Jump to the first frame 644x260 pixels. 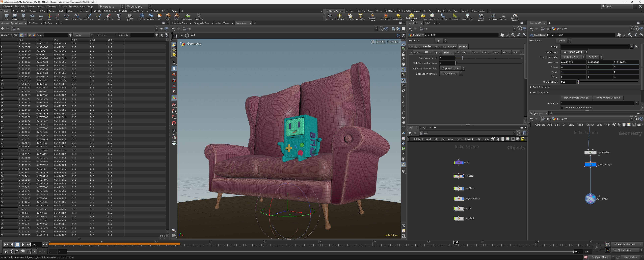(x=6, y=245)
